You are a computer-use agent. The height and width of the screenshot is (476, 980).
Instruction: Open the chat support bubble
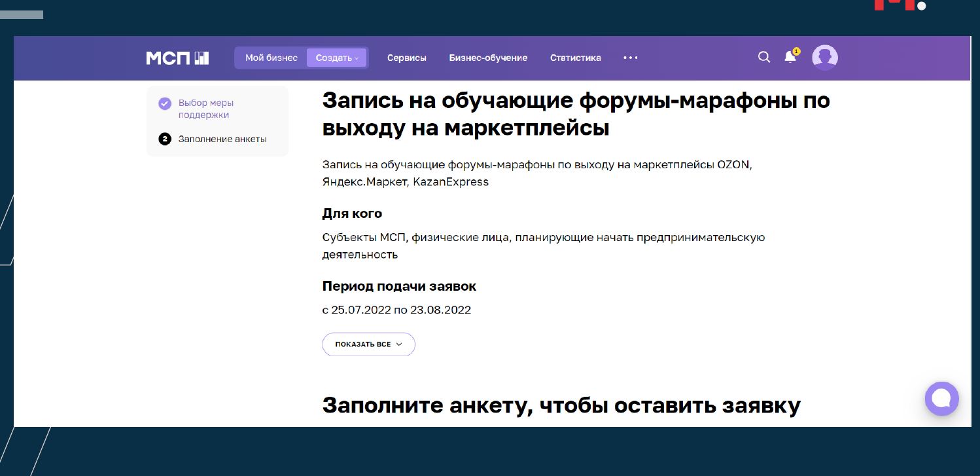click(x=941, y=398)
